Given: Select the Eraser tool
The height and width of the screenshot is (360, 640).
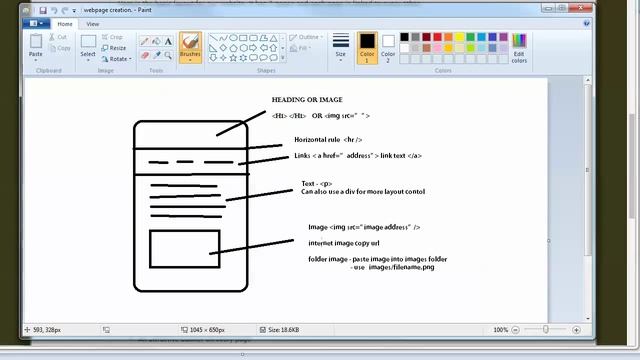Looking at the screenshot, I should click(x=144, y=55).
